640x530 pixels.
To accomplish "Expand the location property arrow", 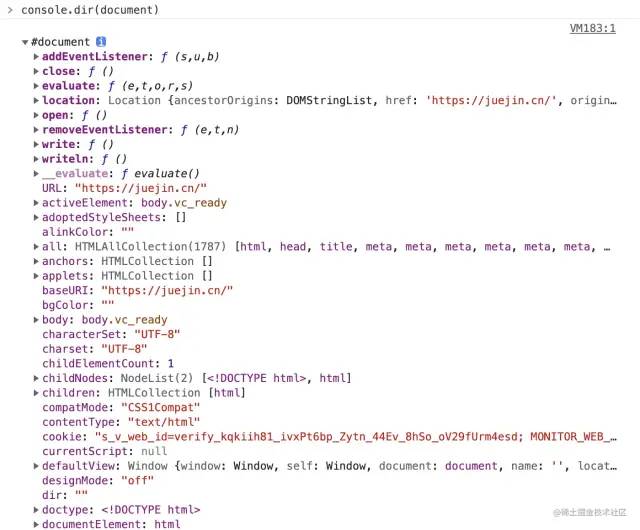I will pos(36,100).
